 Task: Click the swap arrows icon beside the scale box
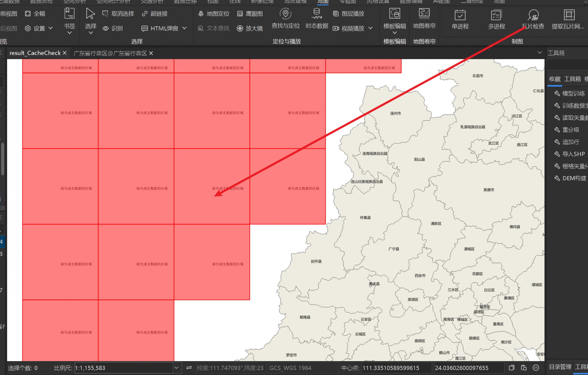189,368
